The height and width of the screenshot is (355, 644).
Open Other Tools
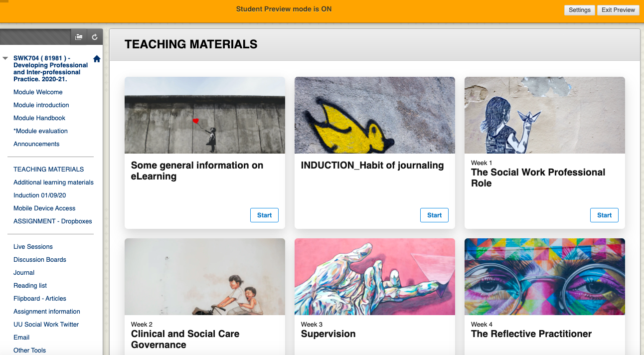pyautogui.click(x=30, y=351)
